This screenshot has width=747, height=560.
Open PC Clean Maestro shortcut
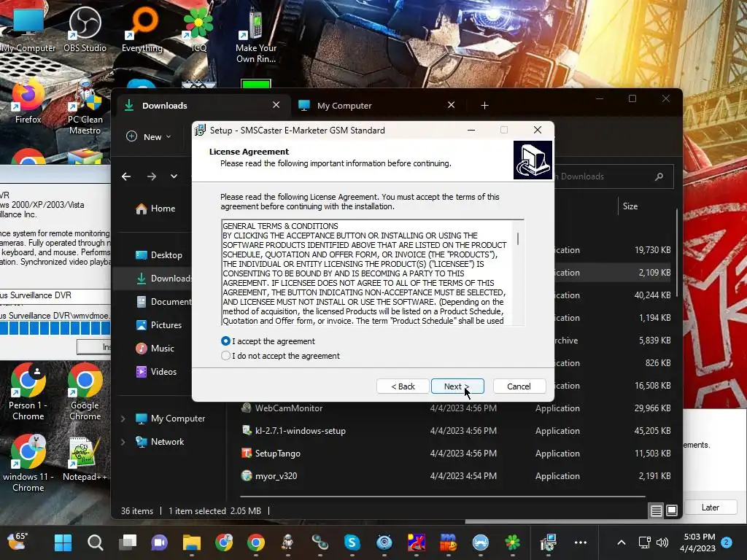[x=85, y=108]
